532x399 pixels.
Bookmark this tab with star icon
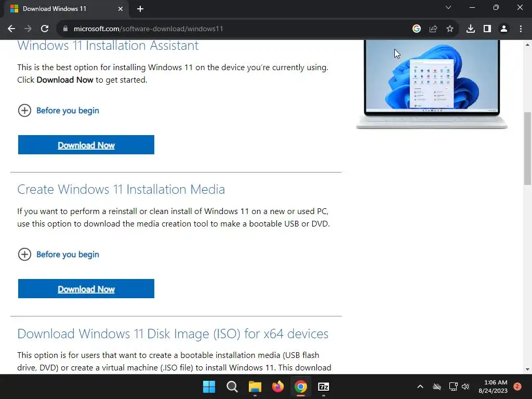(450, 29)
